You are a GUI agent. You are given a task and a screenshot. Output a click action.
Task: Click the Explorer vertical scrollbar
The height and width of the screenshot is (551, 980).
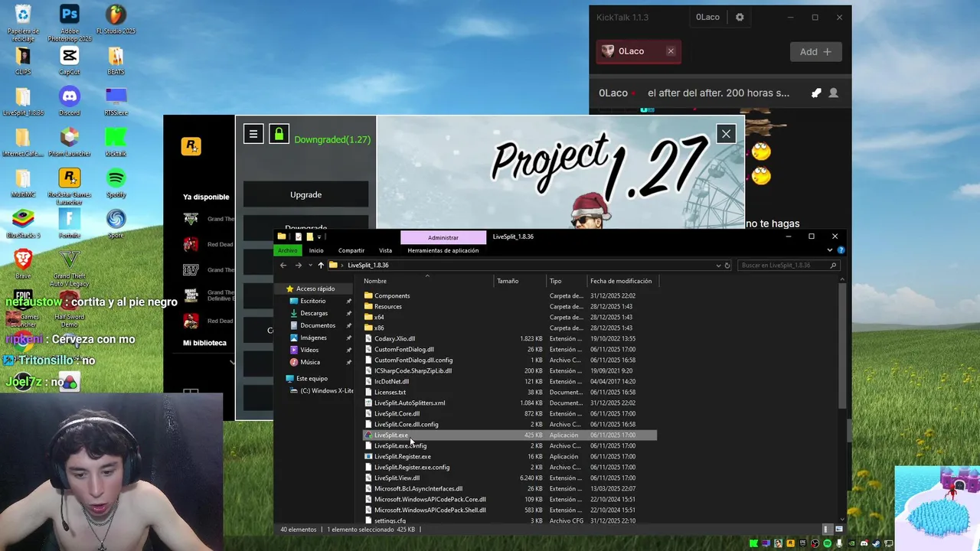pos(843,344)
